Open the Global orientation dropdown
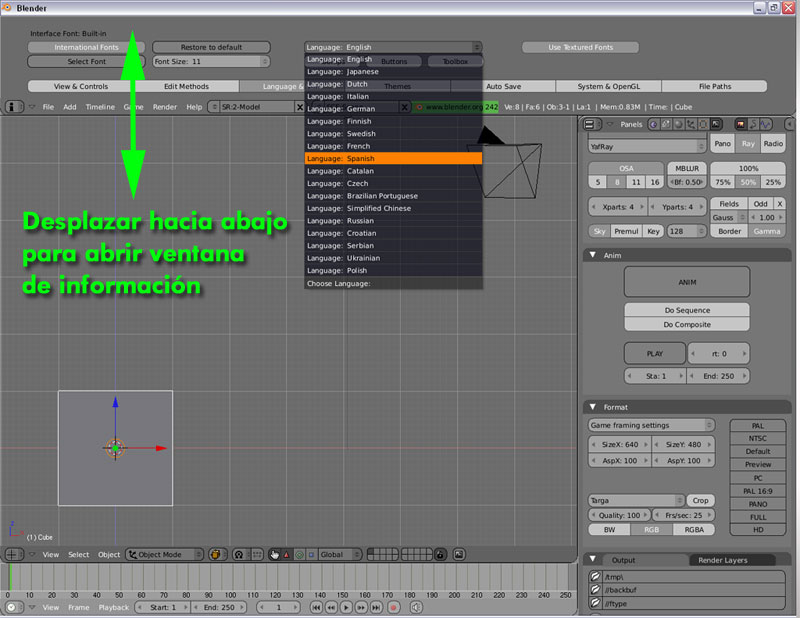Image resolution: width=800 pixels, height=618 pixels. 340,554
